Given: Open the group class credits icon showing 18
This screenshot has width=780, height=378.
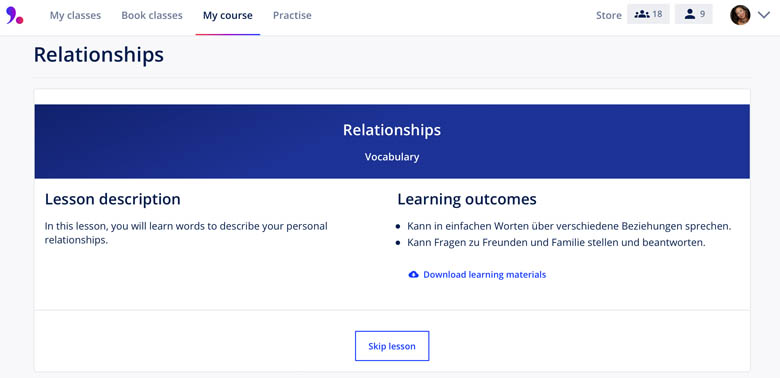Looking at the screenshot, I should (648, 14).
